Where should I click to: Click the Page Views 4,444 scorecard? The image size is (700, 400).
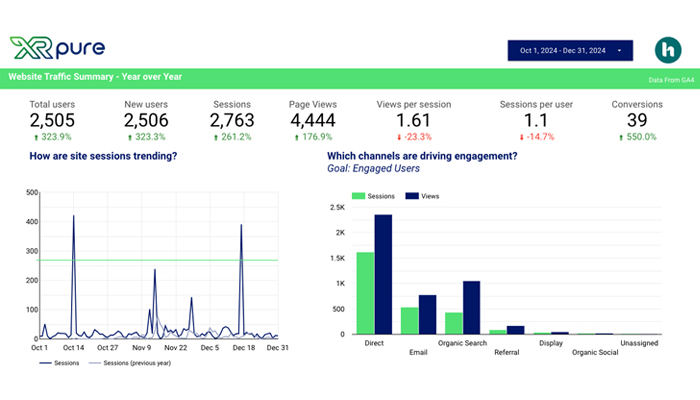pyautogui.click(x=312, y=120)
